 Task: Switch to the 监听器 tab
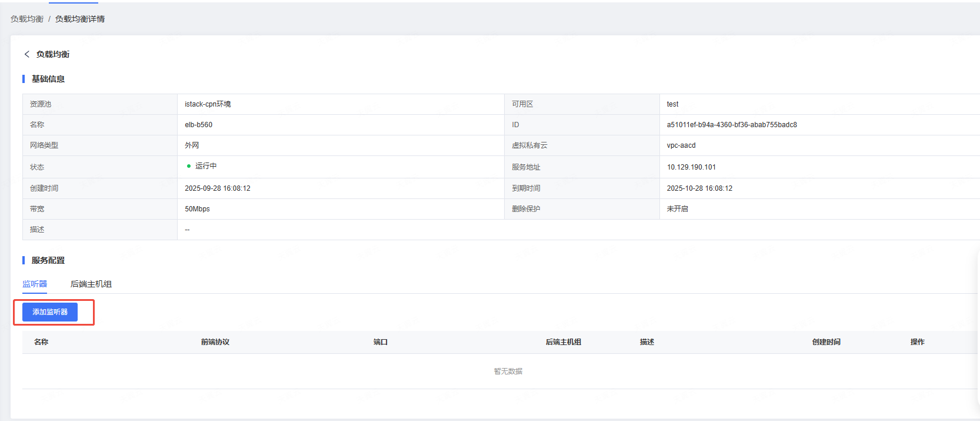[x=35, y=284]
